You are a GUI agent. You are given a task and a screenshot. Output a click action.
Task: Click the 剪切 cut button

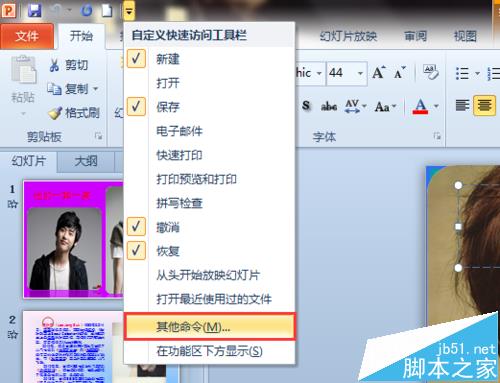69,65
